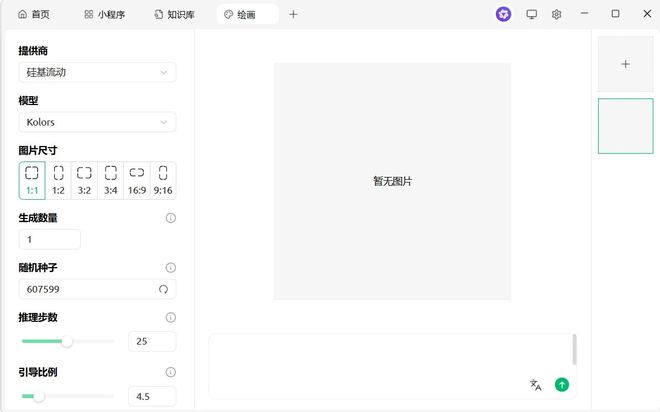Select the 3:4 image size option
The image size is (660, 412).
111,181
